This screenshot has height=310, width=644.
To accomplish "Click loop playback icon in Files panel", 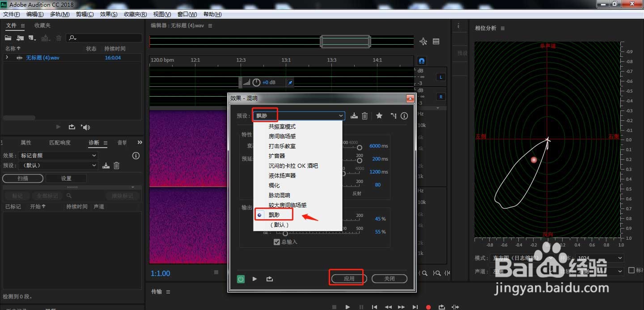I will pos(72,127).
